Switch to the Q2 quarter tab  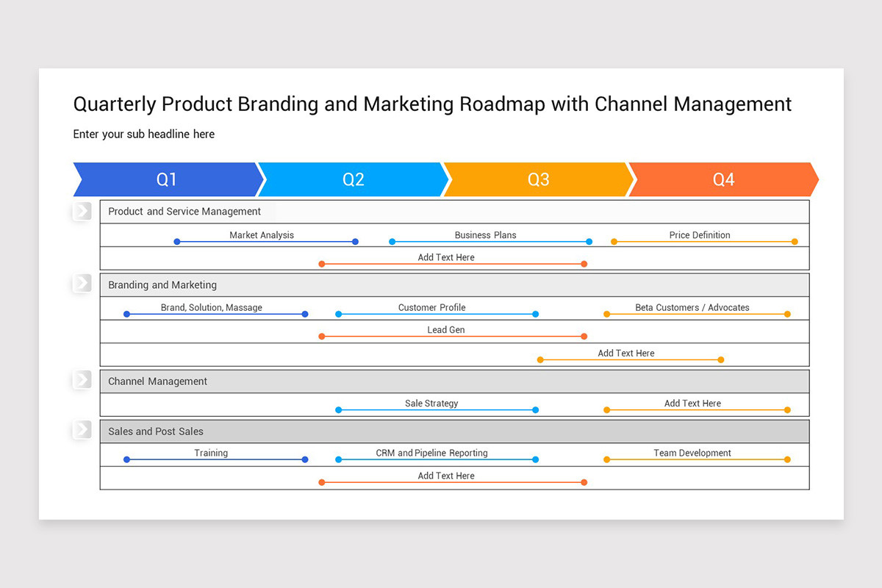(x=353, y=179)
